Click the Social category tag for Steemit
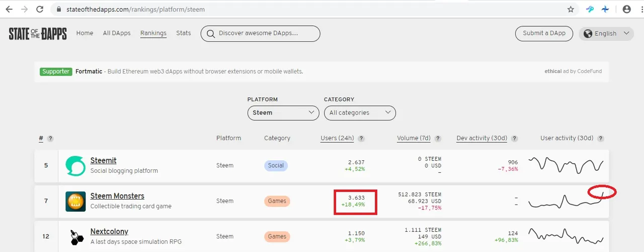Screen dimensions: 644x252 [276, 165]
